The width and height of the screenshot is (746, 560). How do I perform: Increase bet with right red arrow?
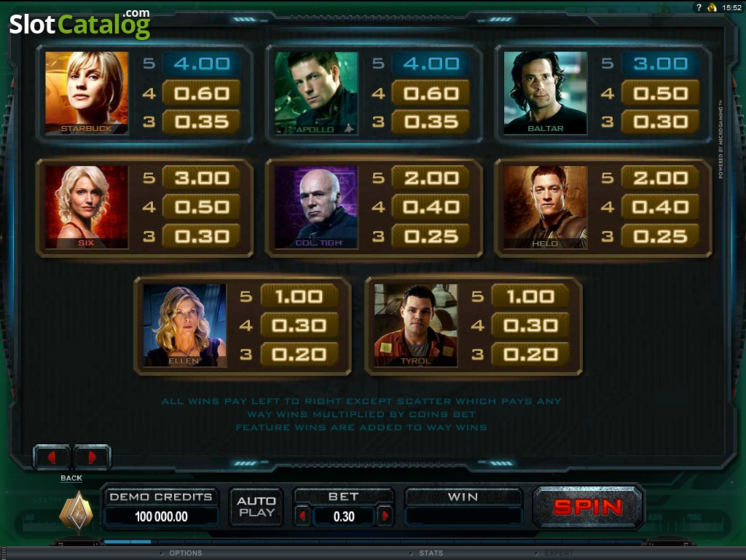pos(385,516)
